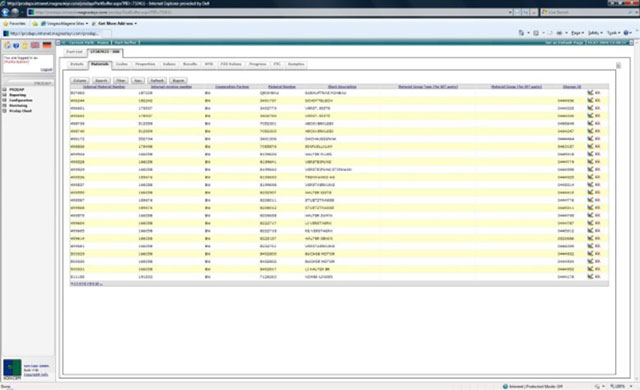Open the Progress tab
The height and width of the screenshot is (390, 640).
pos(258,64)
